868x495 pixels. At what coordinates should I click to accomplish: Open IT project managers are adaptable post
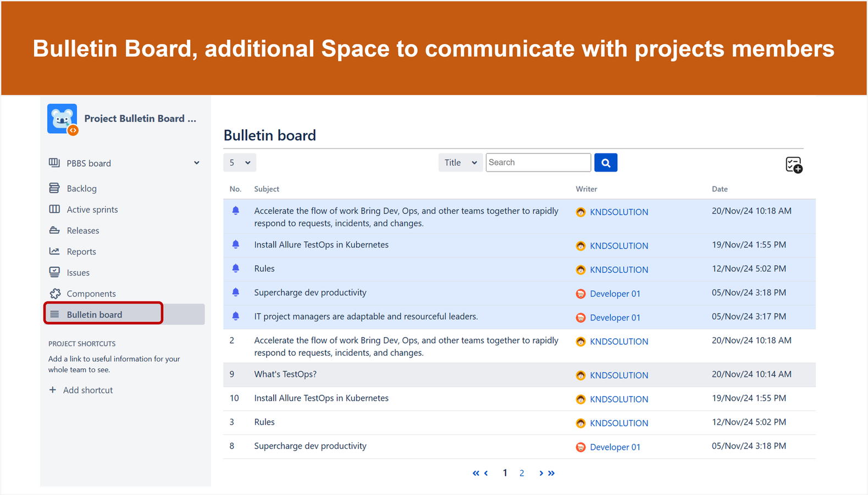coord(366,316)
